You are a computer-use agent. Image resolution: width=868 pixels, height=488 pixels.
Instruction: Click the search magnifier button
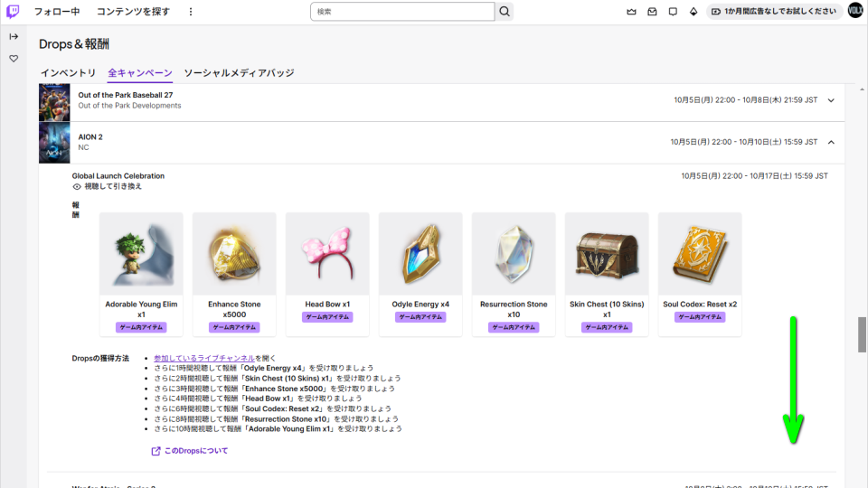(505, 12)
